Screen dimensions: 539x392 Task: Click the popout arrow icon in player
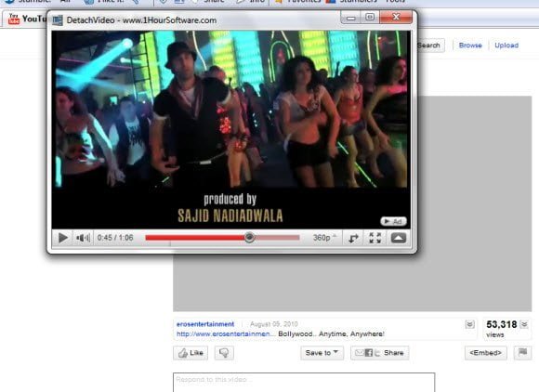[x=353, y=238]
